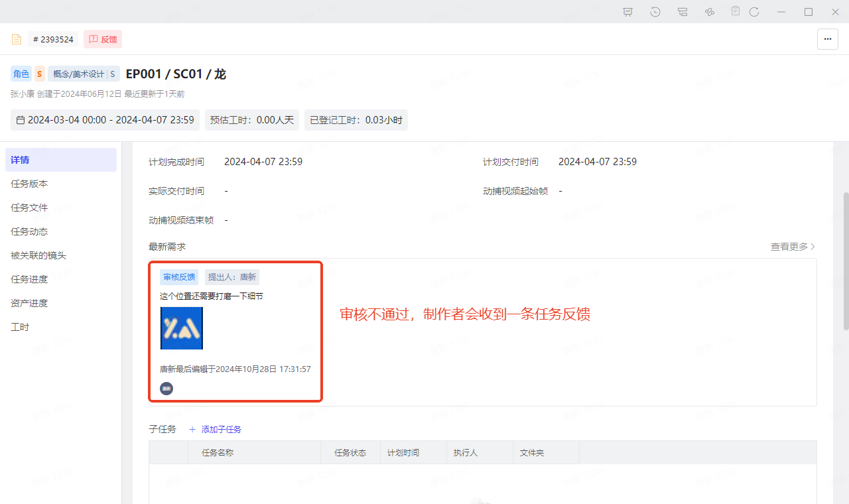Open the three-dot more options menu
This screenshot has width=849, height=504.
tap(827, 39)
